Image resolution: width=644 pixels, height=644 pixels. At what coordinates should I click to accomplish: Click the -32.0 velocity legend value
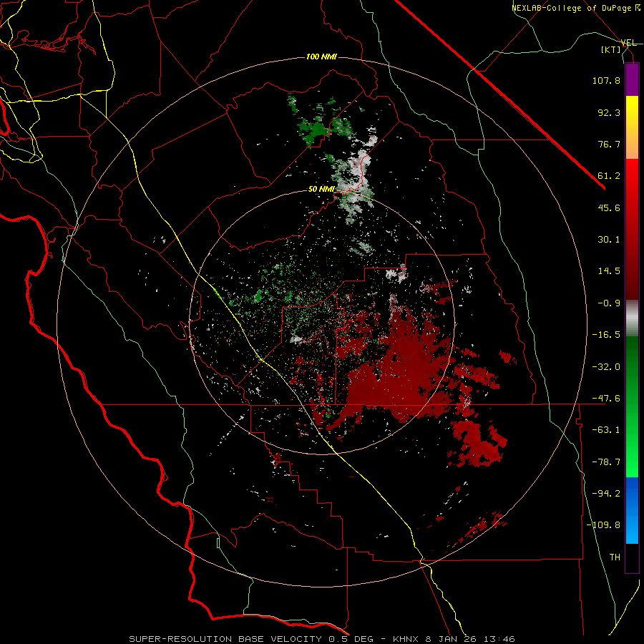pyautogui.click(x=606, y=367)
